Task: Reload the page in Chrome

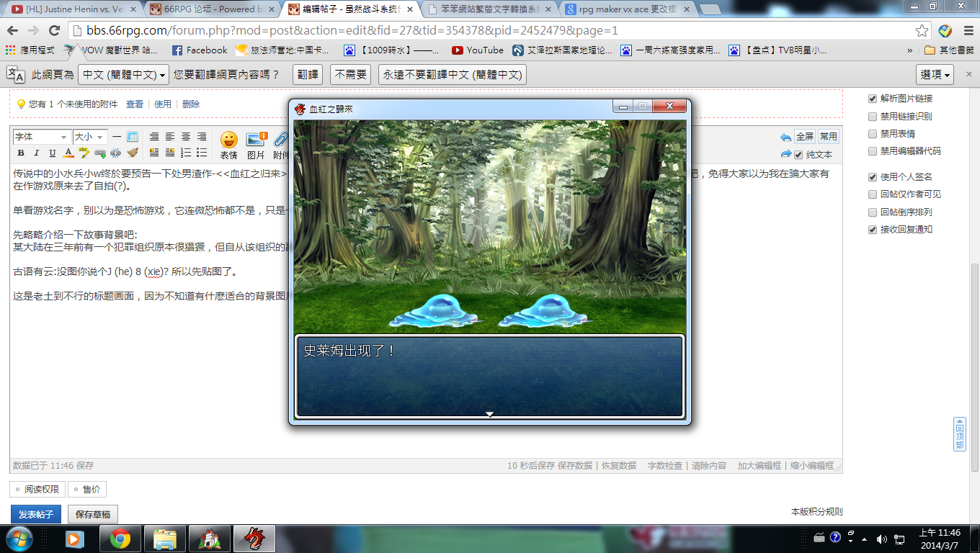Action: [x=54, y=31]
